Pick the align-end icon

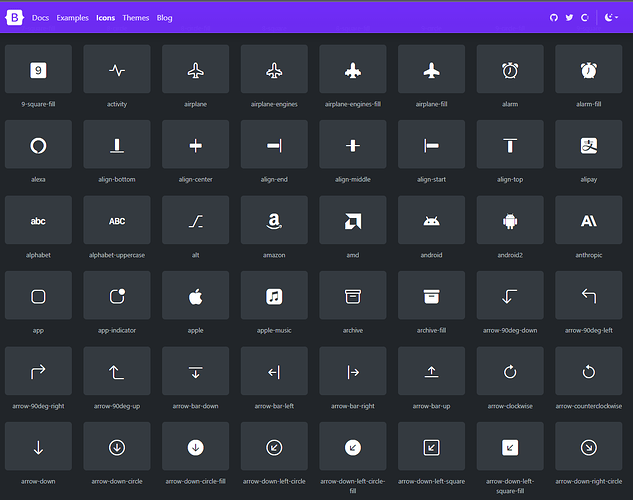[x=274, y=144]
